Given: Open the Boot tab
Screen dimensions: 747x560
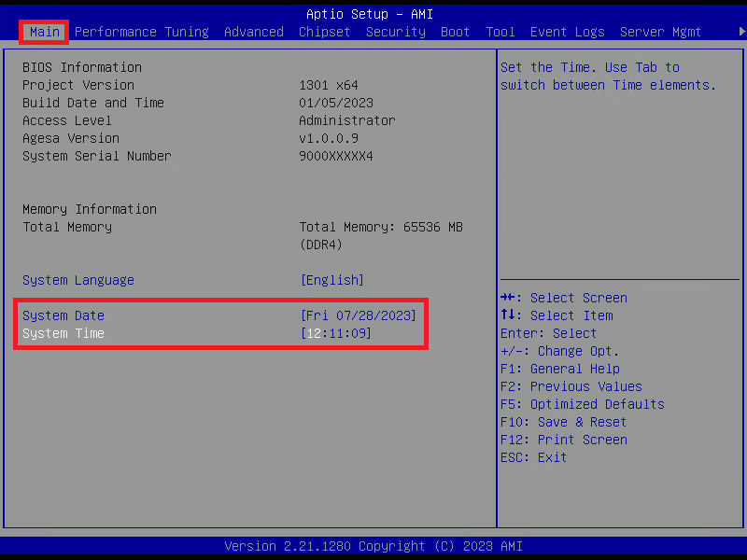Looking at the screenshot, I should [x=455, y=32].
